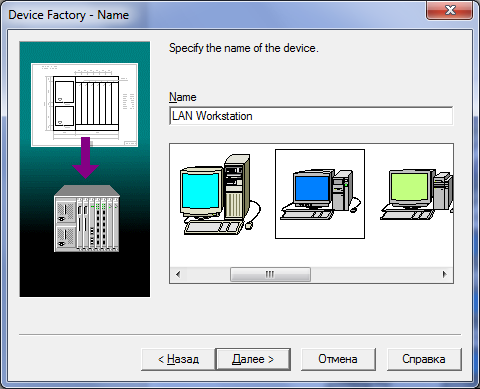Proceed with the Далее button
This screenshot has height=389, width=480.
[x=253, y=359]
